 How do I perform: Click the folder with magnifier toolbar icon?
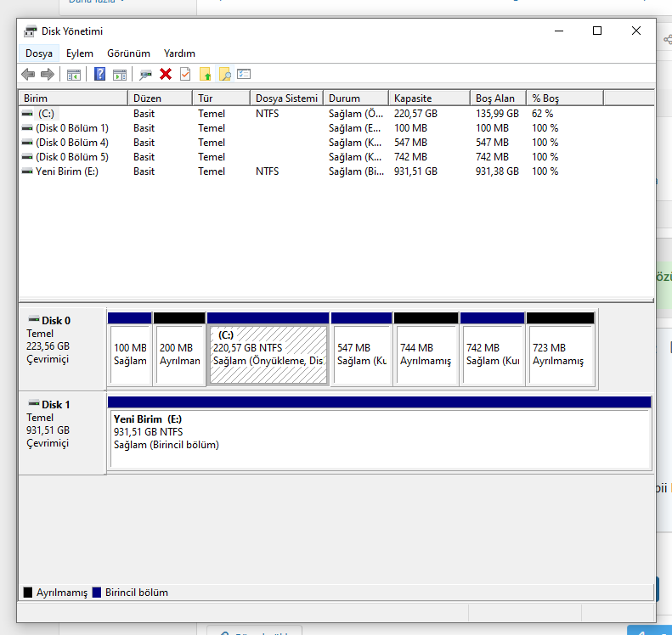tap(225, 74)
